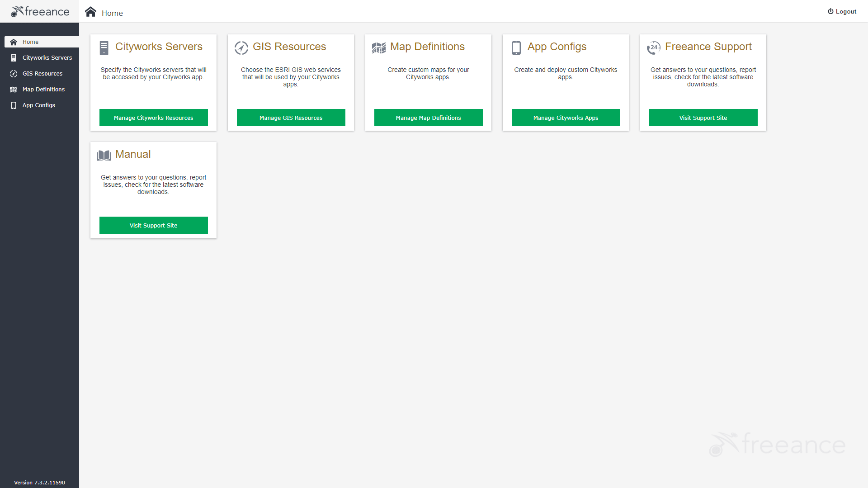Click compass icon on GIS Resources card
This screenshot has height=488, width=868.
(x=241, y=47)
